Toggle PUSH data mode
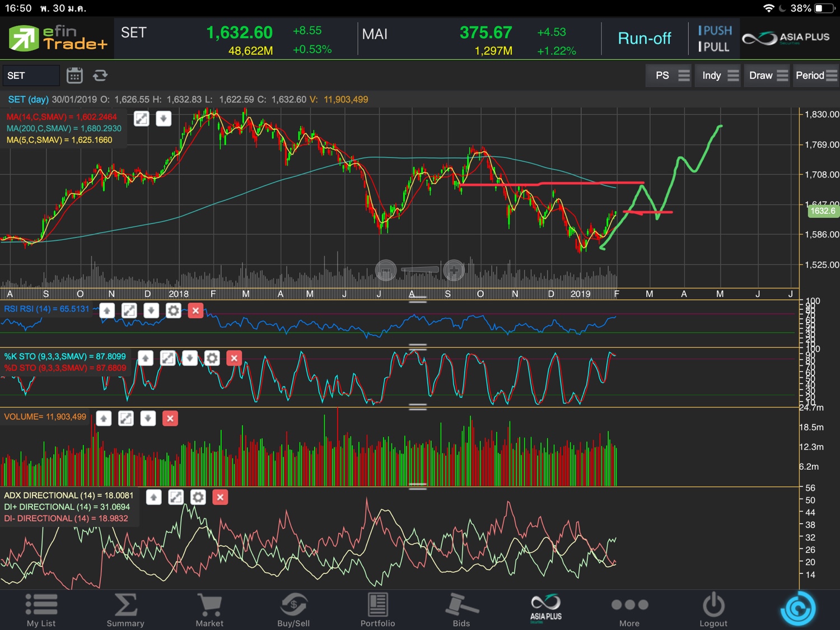Screen dimensions: 840x630 point(715,31)
